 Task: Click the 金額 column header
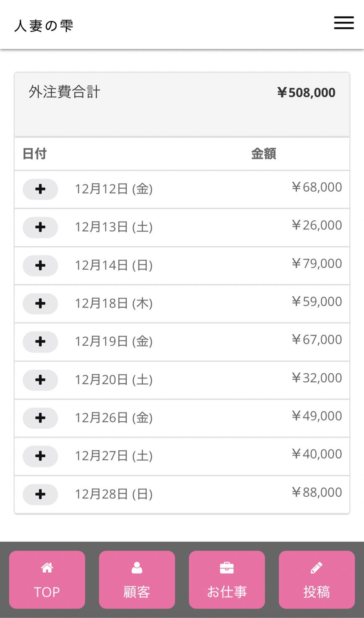pos(263,154)
